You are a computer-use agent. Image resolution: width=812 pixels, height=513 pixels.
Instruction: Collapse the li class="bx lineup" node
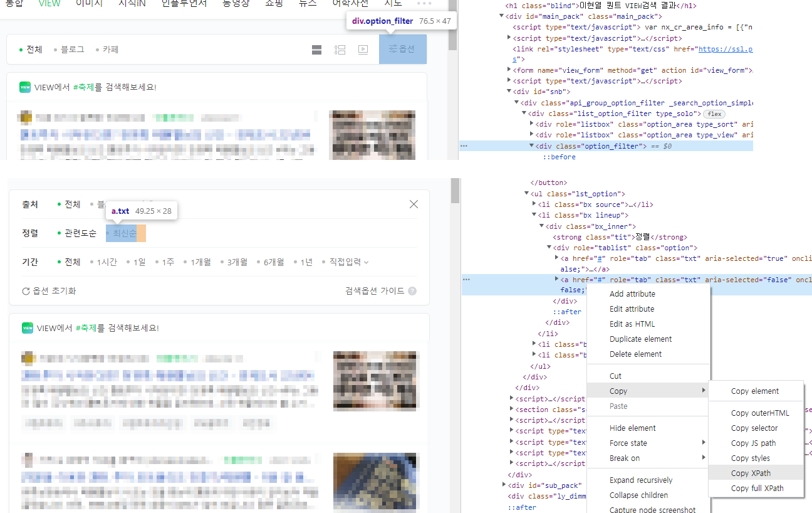pos(534,215)
